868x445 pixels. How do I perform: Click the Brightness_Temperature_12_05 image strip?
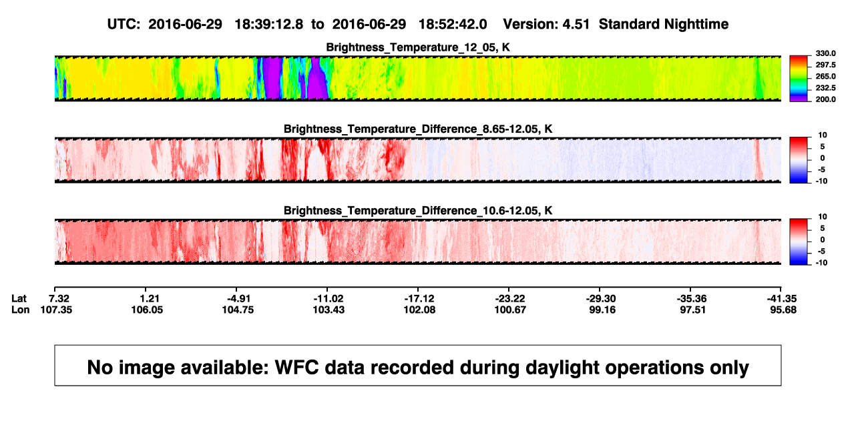point(417,79)
